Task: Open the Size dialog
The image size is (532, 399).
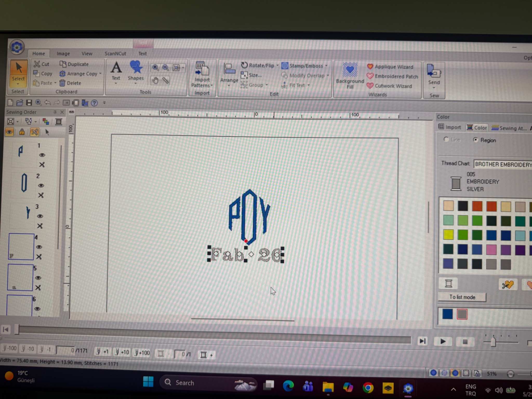Action: click(x=251, y=75)
